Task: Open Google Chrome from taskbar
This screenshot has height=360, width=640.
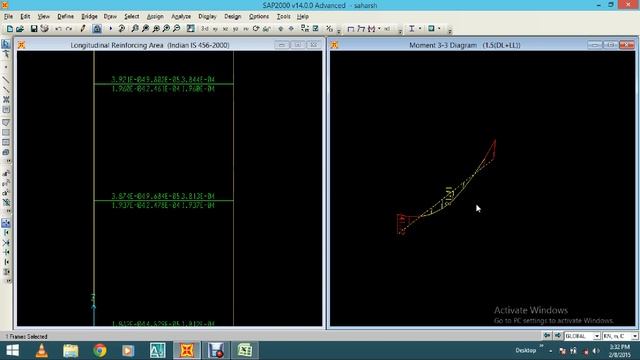Action: click(99, 350)
